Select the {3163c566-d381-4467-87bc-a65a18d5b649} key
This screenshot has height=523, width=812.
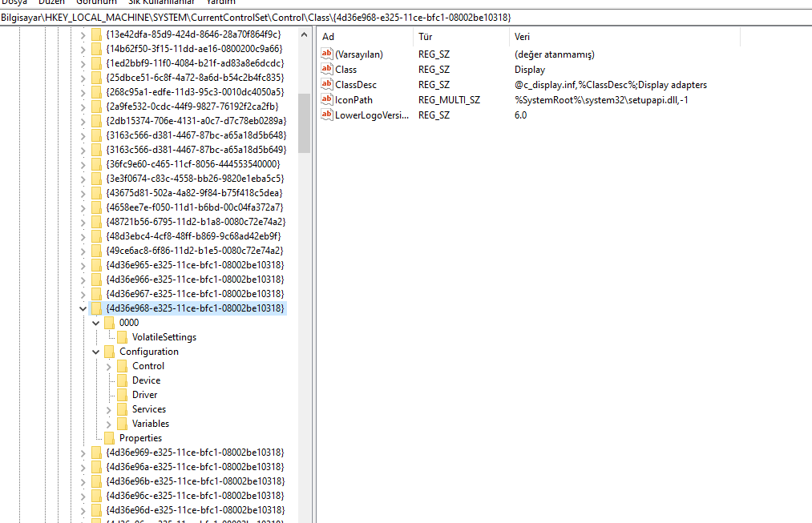pyautogui.click(x=196, y=150)
